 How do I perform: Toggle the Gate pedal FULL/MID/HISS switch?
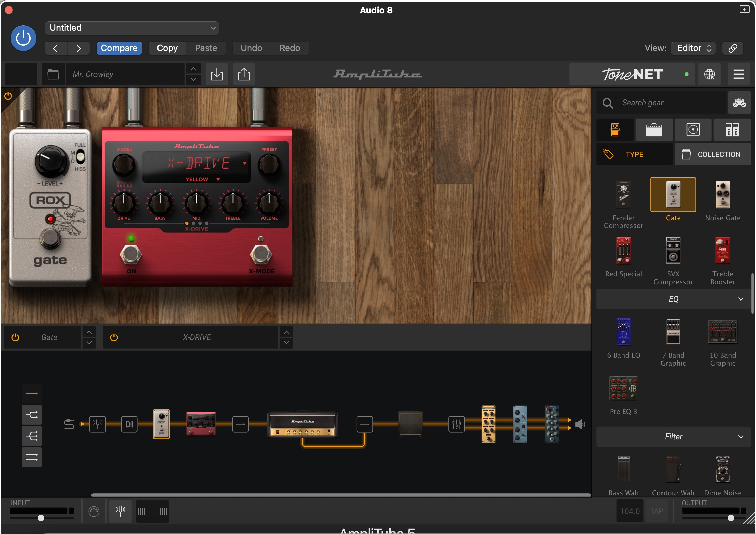[x=81, y=157]
